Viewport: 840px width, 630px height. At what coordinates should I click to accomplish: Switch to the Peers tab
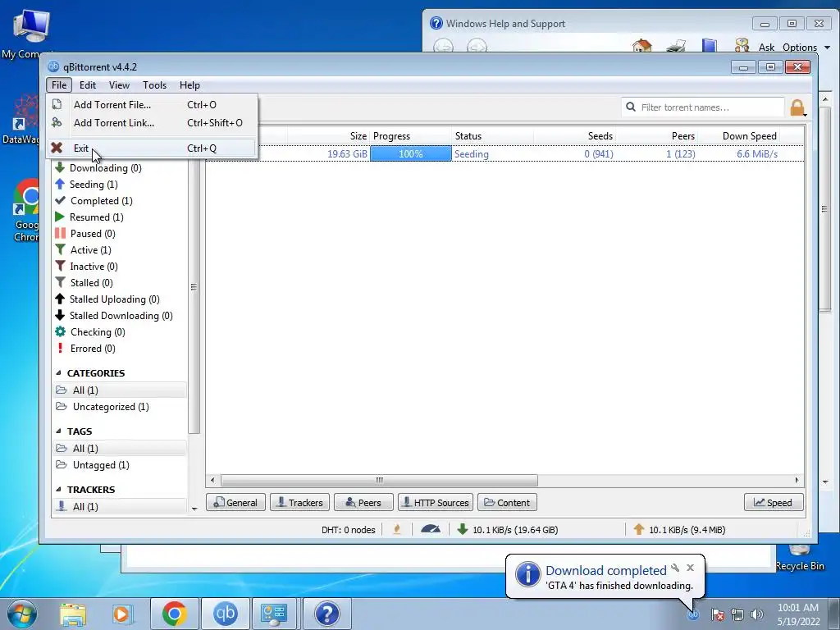pos(363,503)
